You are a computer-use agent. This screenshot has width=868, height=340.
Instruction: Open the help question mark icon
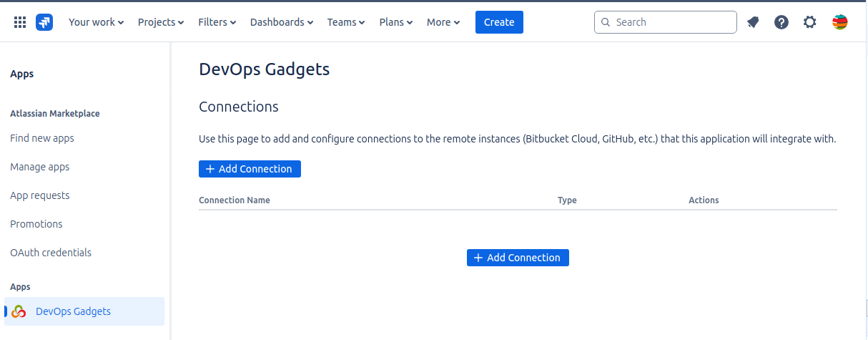(x=781, y=22)
